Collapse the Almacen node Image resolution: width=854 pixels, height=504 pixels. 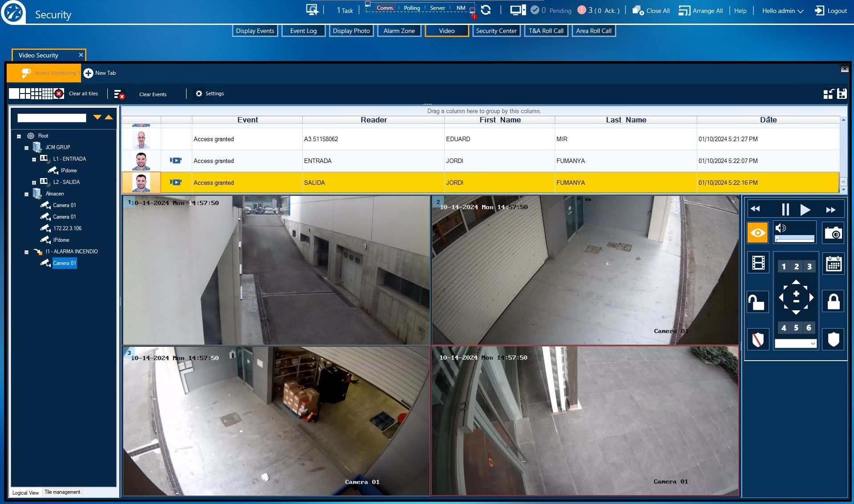[x=26, y=194]
